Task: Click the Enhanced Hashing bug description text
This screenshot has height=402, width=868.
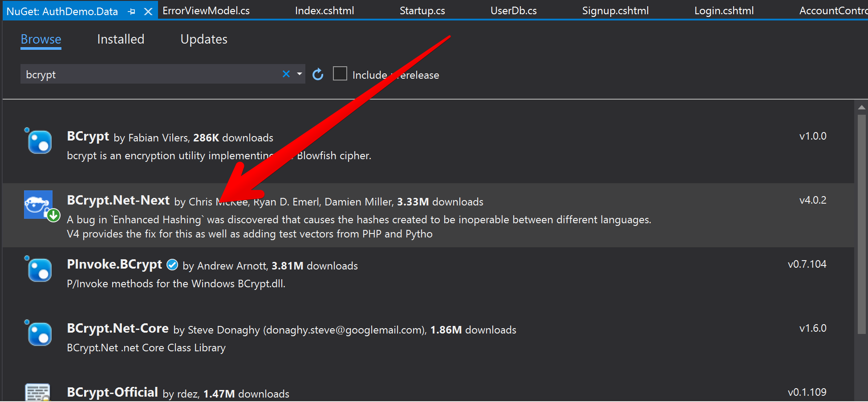Action: coord(359,227)
